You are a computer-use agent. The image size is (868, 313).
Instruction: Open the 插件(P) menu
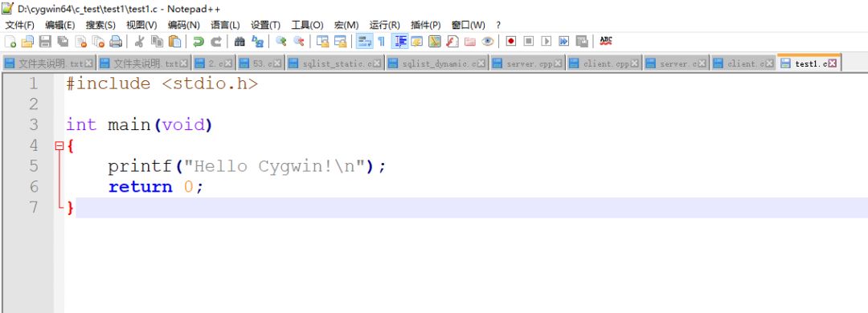(426, 25)
